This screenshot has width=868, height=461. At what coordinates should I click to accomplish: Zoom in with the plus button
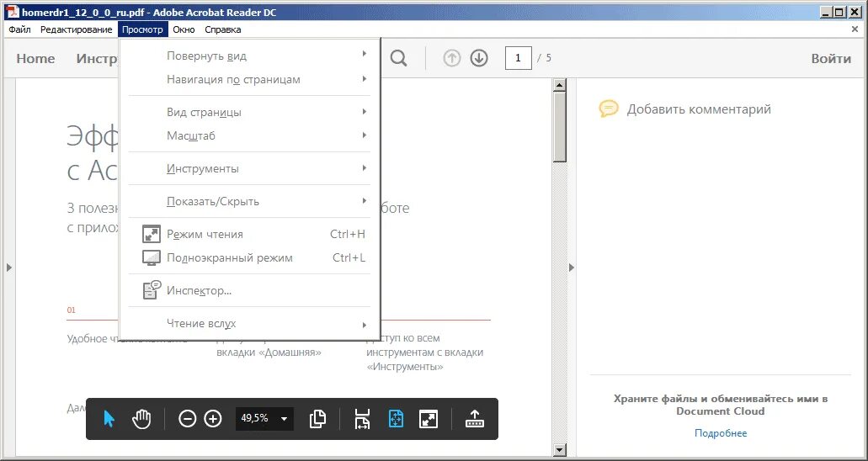[213, 419]
